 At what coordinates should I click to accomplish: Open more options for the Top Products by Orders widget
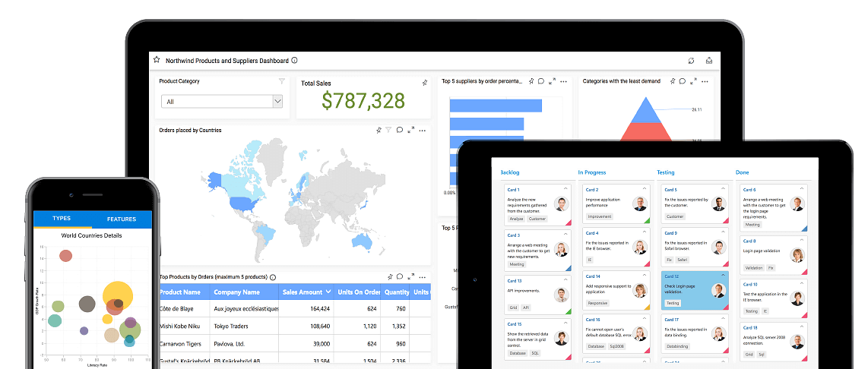tap(423, 277)
